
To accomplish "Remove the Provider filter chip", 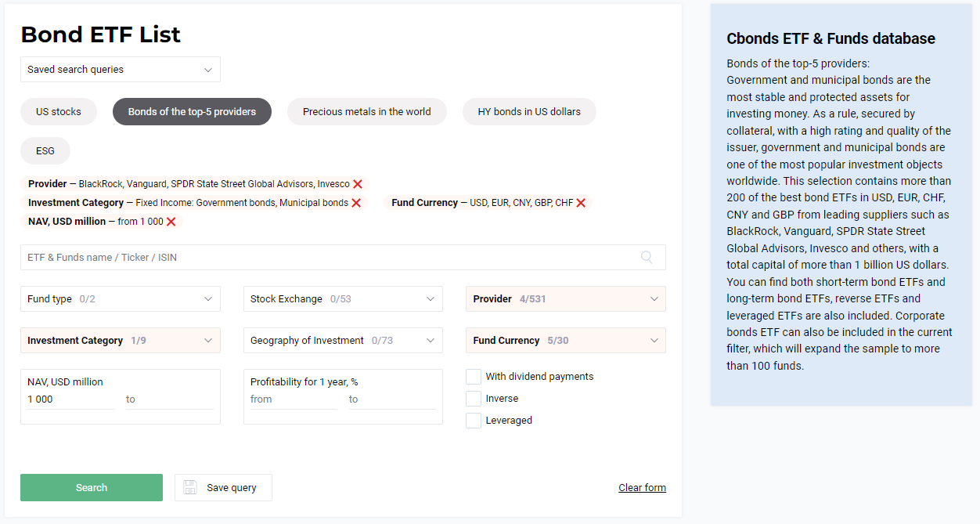I will click(358, 184).
